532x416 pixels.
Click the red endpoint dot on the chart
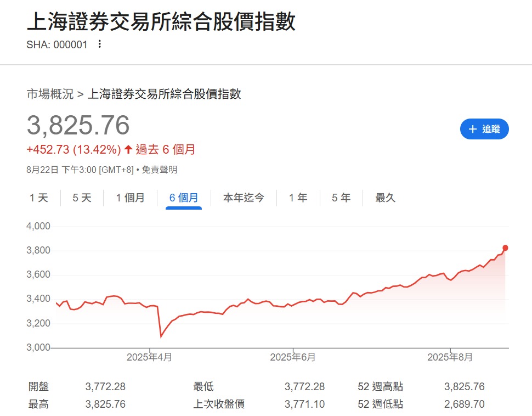pos(505,248)
